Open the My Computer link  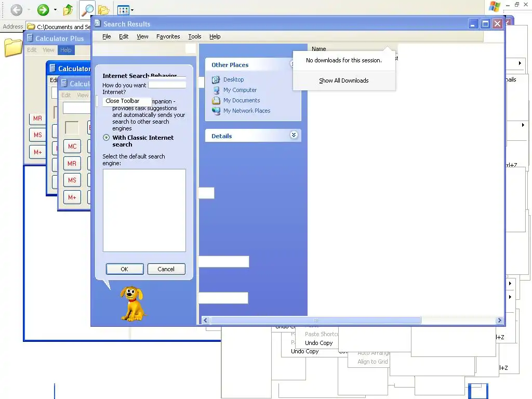tap(240, 90)
